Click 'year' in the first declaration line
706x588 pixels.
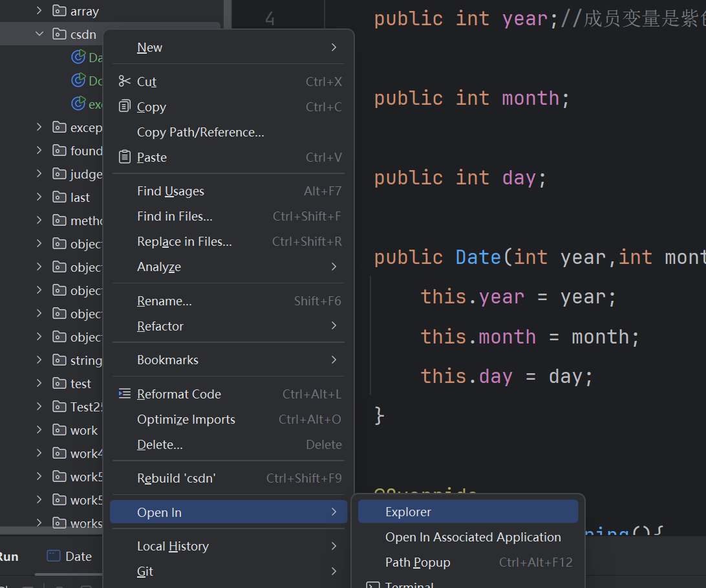point(525,19)
